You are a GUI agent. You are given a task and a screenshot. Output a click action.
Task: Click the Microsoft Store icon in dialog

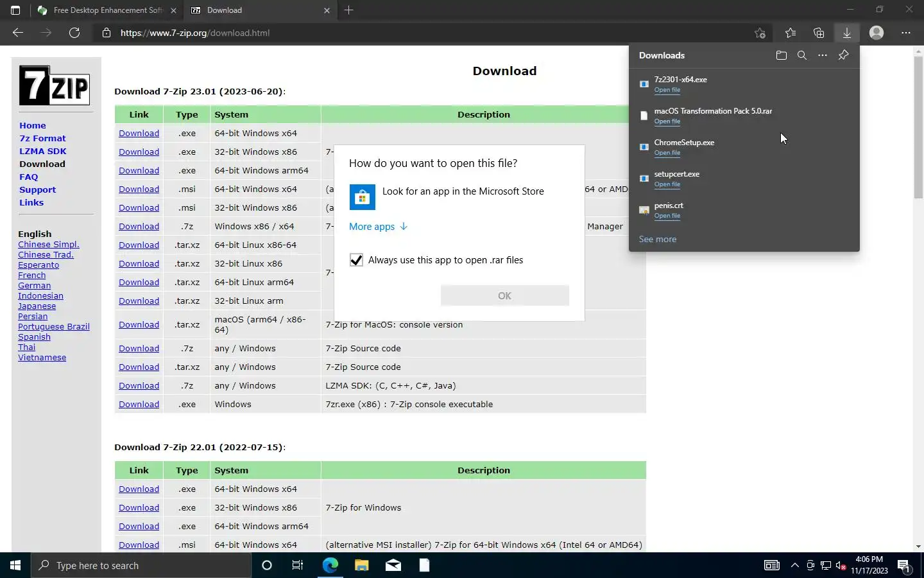tap(362, 197)
